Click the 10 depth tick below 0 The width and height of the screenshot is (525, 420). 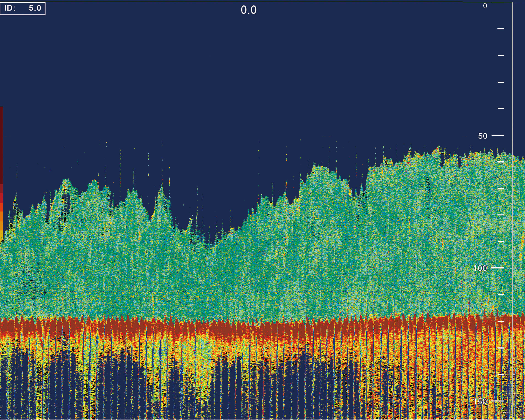coord(501,29)
